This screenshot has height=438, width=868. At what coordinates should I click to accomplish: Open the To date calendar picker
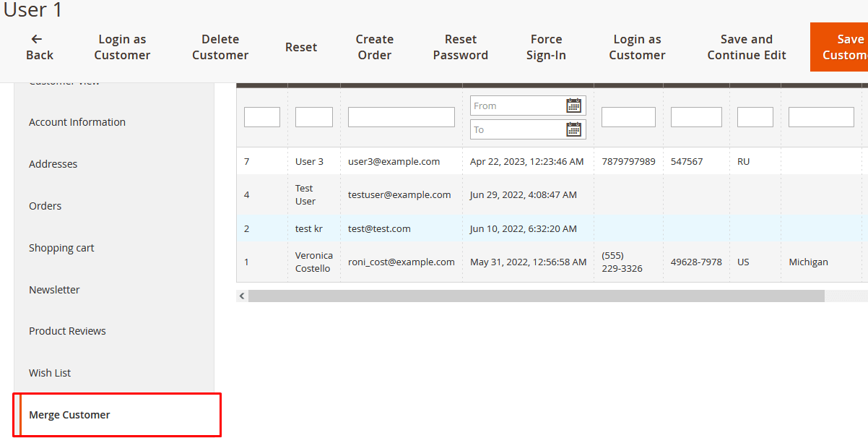coord(573,129)
